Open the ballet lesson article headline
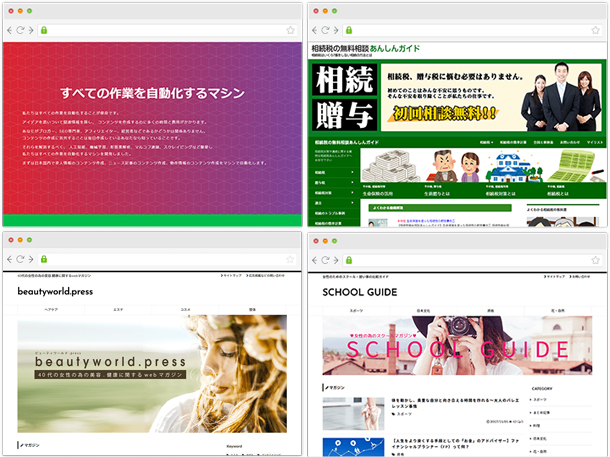The width and height of the screenshot is (610, 457). point(455,403)
